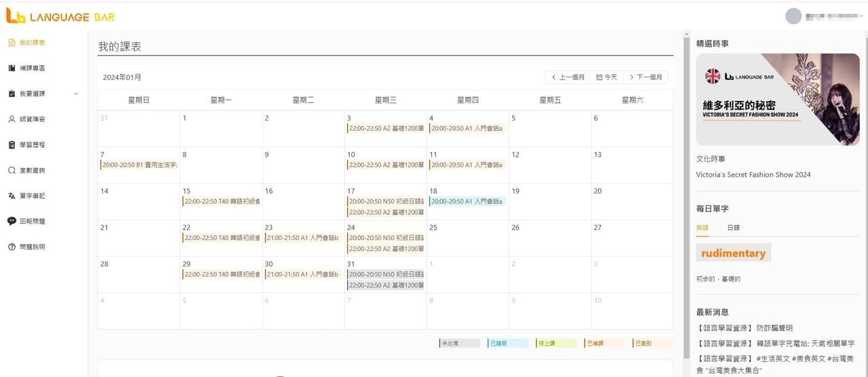Go to 學習歷程 learning history icon
This screenshot has height=377, width=868.
pos(12,145)
